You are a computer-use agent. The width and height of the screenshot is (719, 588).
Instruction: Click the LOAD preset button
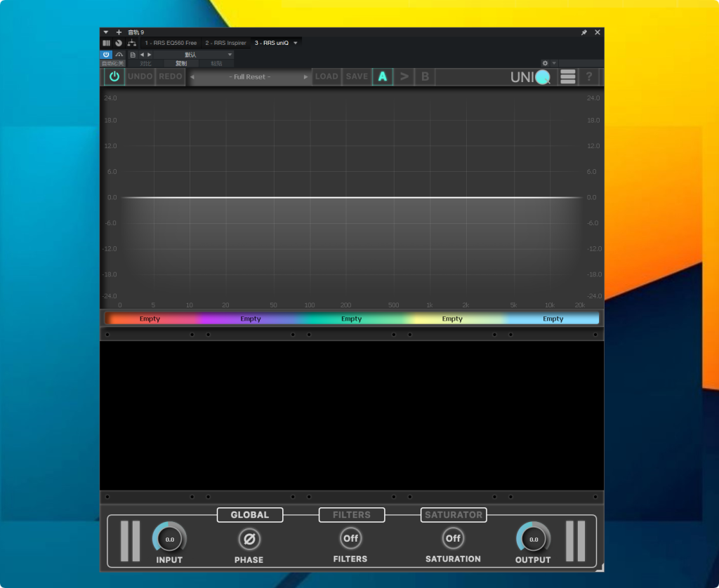(326, 76)
